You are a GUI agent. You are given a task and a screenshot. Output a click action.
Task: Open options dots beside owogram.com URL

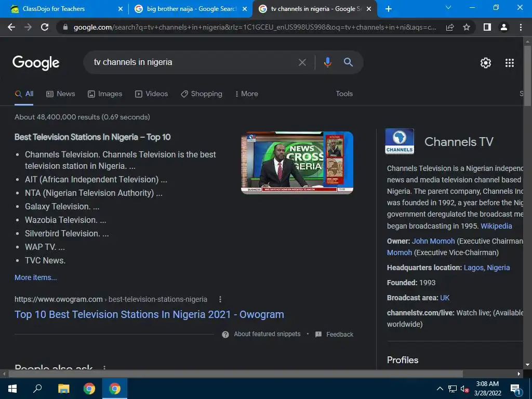click(x=220, y=299)
